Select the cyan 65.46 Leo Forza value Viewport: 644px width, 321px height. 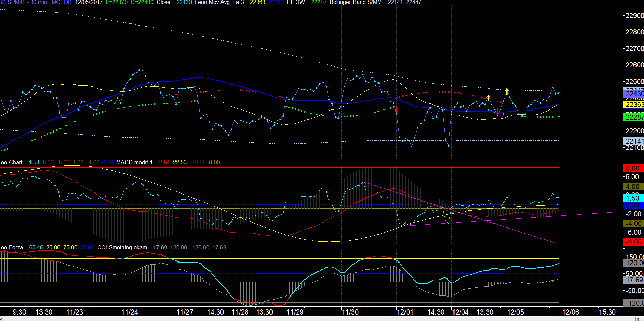(x=36, y=248)
